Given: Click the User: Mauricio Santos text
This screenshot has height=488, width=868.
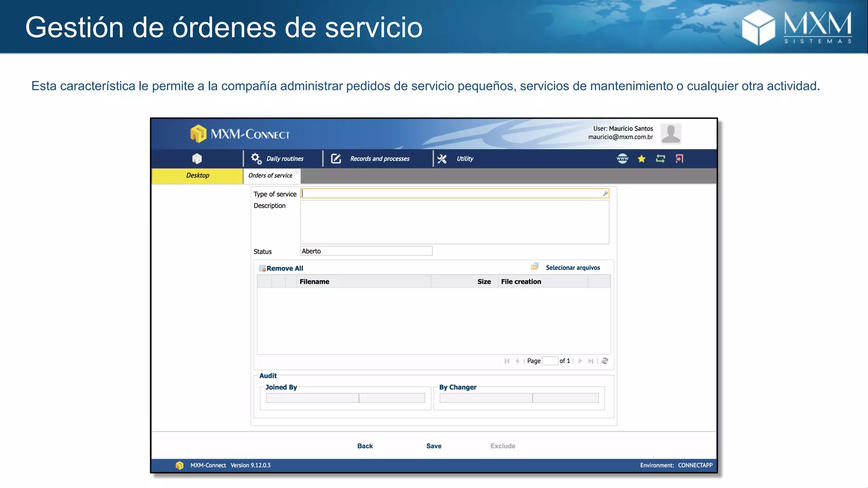Looking at the screenshot, I should click(x=623, y=128).
